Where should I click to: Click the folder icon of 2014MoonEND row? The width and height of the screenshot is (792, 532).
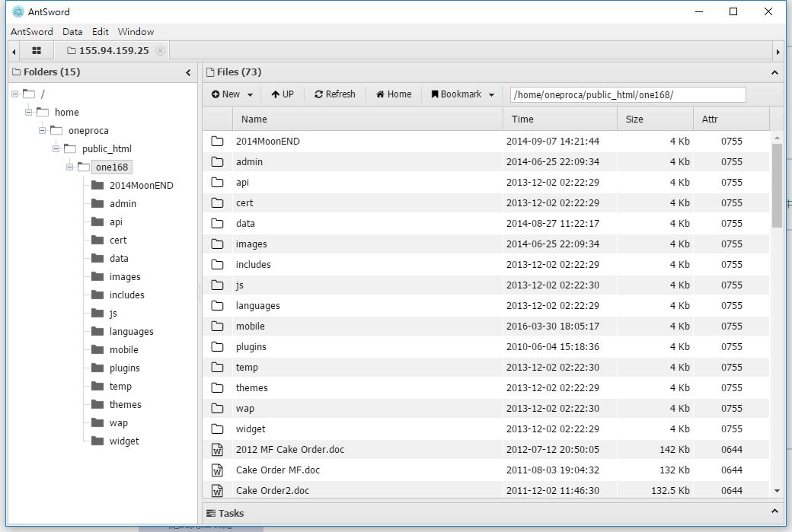pyautogui.click(x=217, y=142)
